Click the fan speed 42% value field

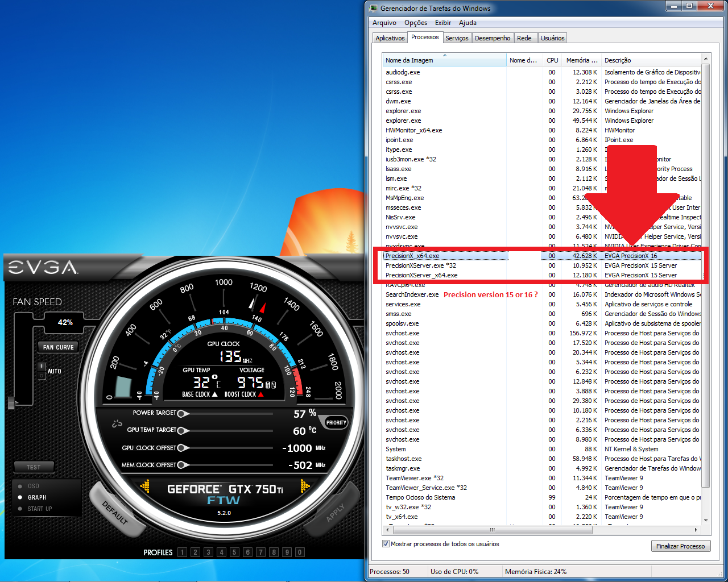point(65,322)
